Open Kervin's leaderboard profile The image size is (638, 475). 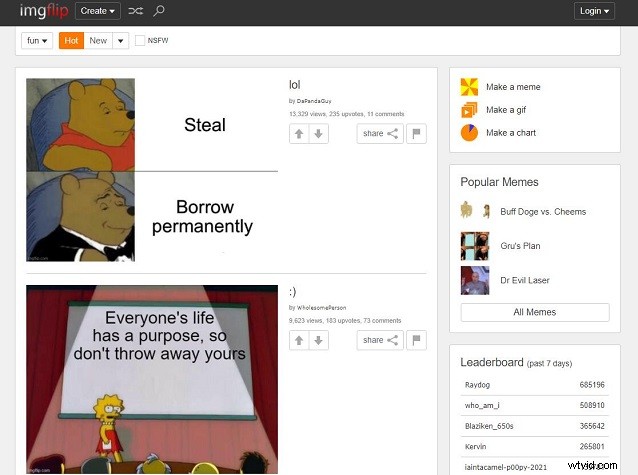(x=476, y=447)
